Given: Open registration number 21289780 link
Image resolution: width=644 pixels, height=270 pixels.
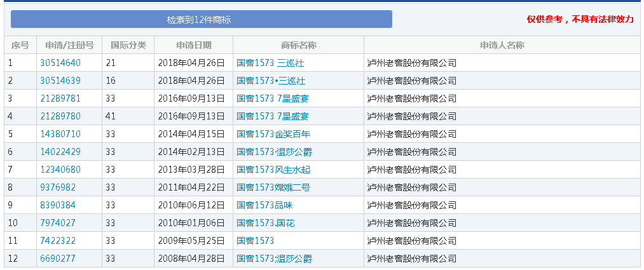Looking at the screenshot, I should pos(60,116).
